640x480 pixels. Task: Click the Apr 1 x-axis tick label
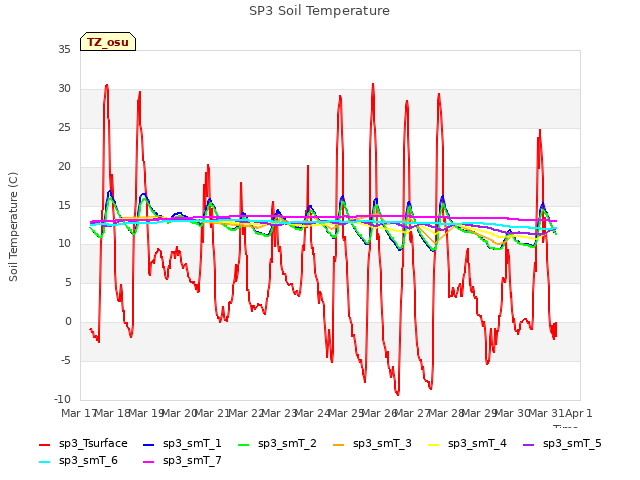point(578,413)
